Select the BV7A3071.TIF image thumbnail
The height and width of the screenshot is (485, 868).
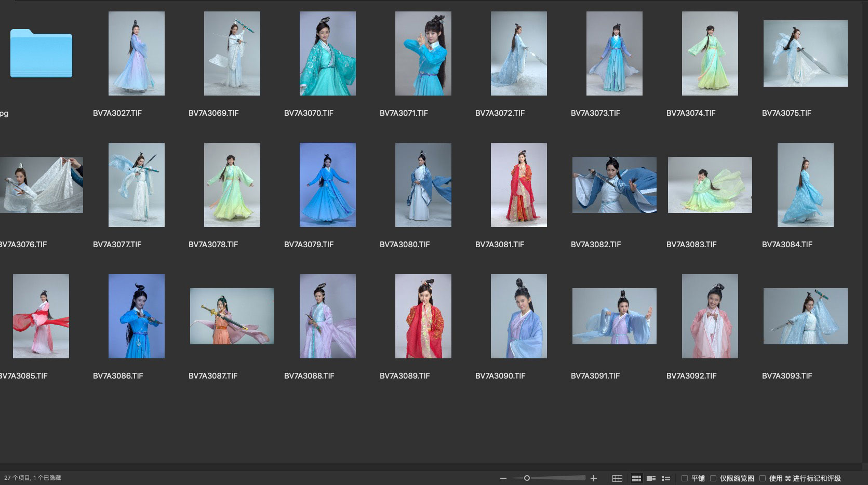(423, 53)
